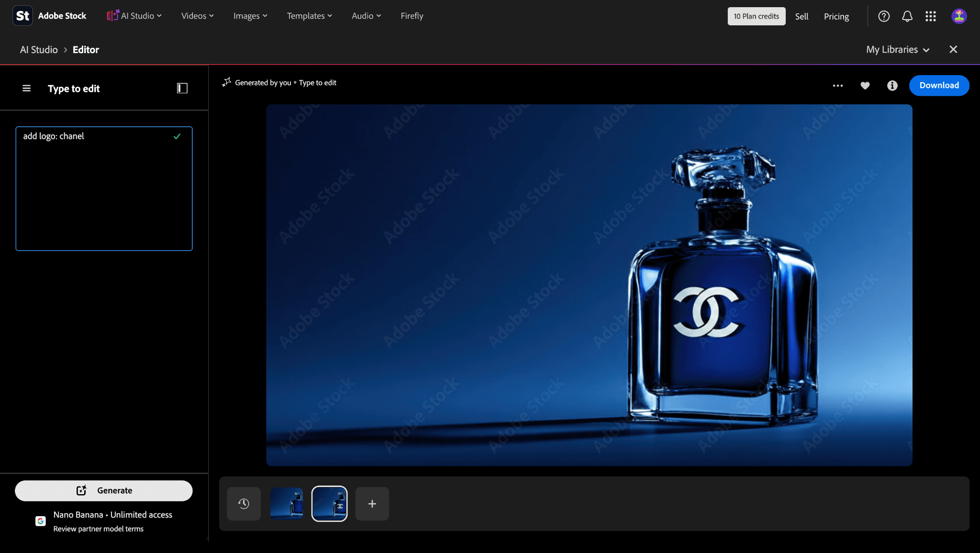
Task: Click green checkmark in prompt box
Action: click(x=177, y=136)
